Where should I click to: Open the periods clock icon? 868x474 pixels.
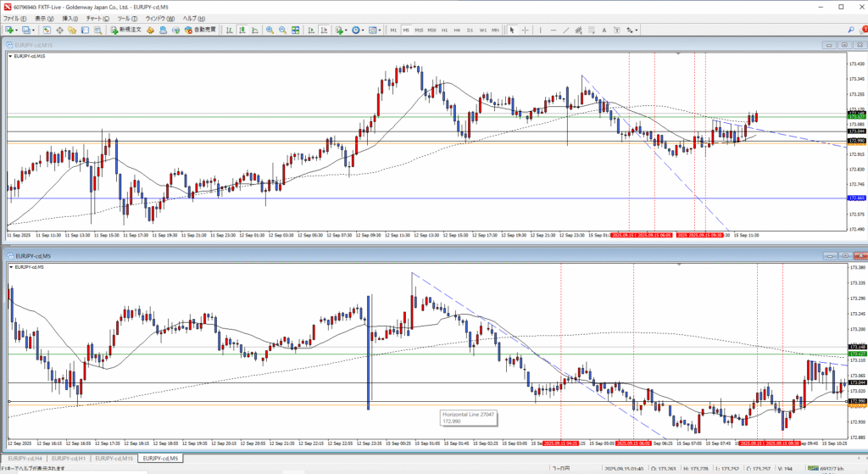coord(355,30)
